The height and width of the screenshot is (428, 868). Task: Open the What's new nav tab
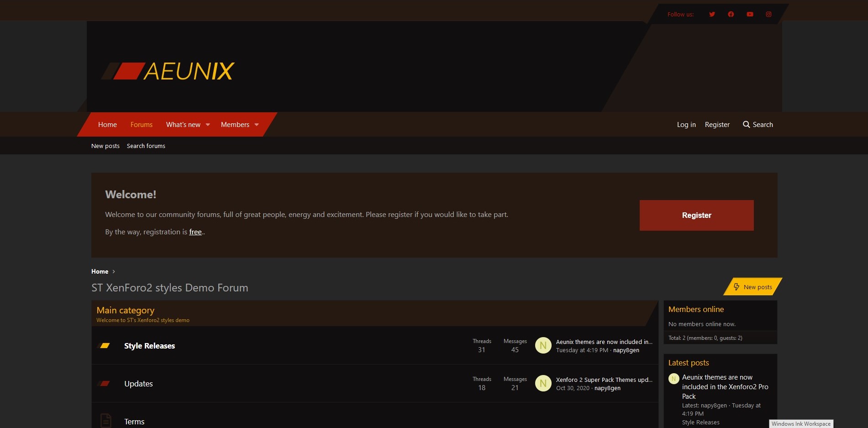pyautogui.click(x=183, y=125)
